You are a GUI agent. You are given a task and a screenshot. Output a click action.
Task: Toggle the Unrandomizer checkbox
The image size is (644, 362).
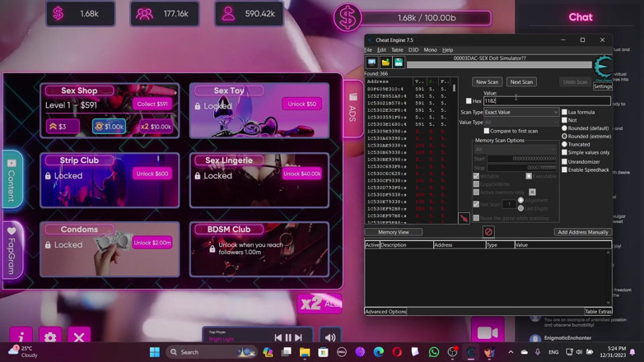tap(564, 162)
